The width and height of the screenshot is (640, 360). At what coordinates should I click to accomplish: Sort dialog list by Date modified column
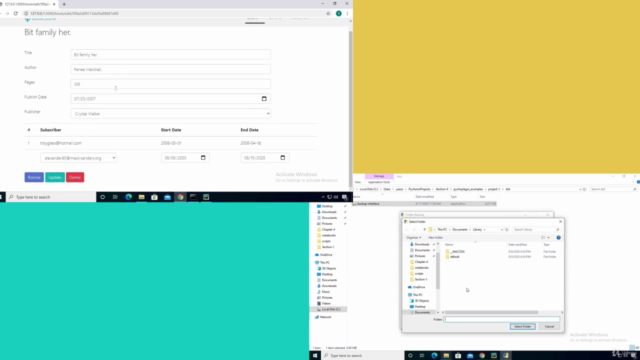point(518,244)
